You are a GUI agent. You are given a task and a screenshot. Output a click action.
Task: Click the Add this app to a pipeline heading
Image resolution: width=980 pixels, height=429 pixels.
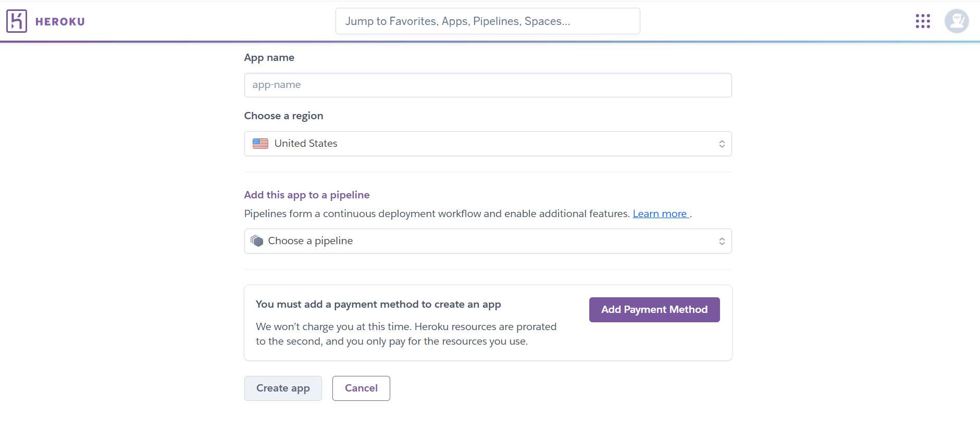pyautogui.click(x=307, y=195)
